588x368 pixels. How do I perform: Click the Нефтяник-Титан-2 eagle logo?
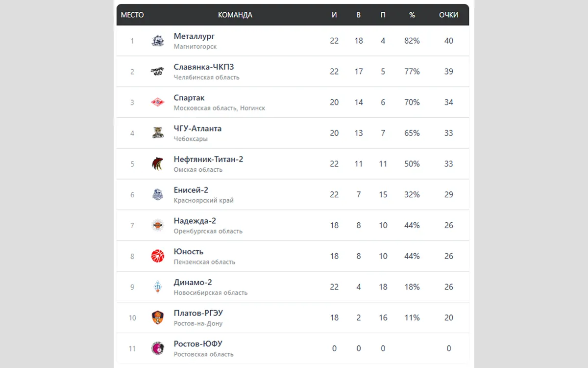[157, 164]
